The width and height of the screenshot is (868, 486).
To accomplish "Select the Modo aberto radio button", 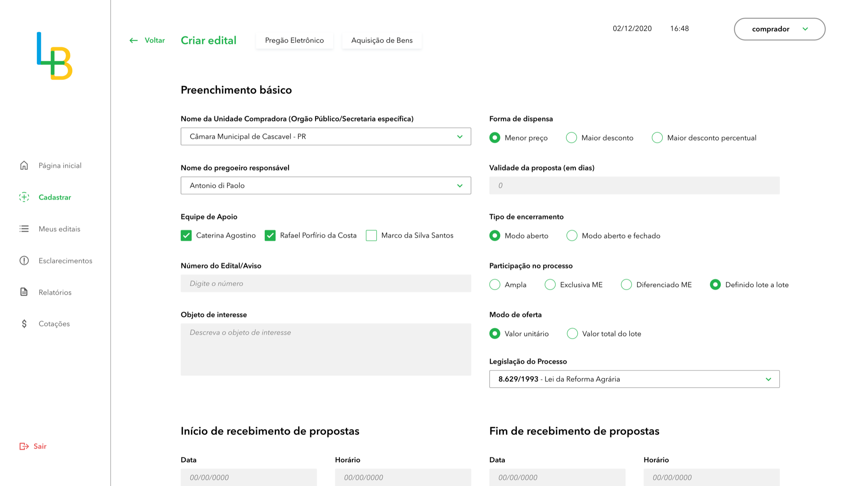I will click(495, 236).
